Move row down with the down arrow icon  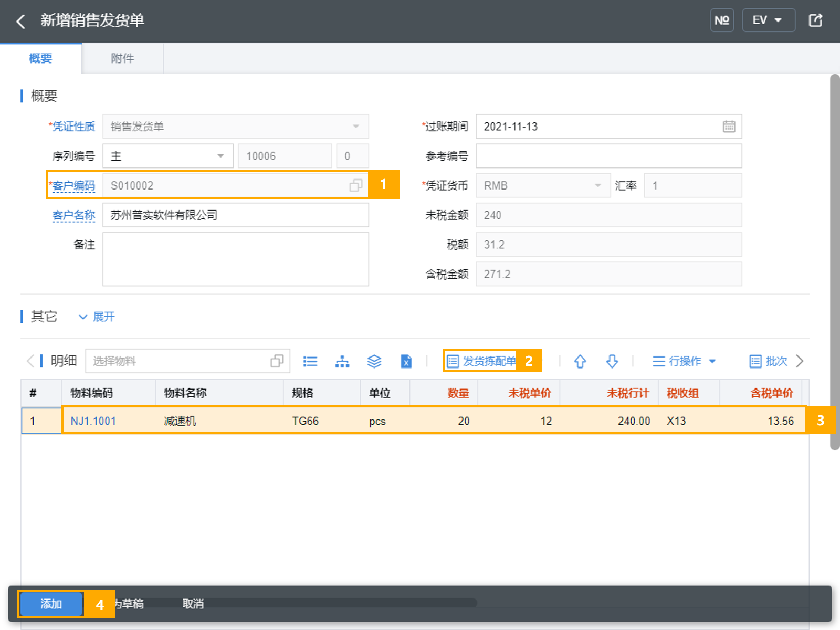612,361
